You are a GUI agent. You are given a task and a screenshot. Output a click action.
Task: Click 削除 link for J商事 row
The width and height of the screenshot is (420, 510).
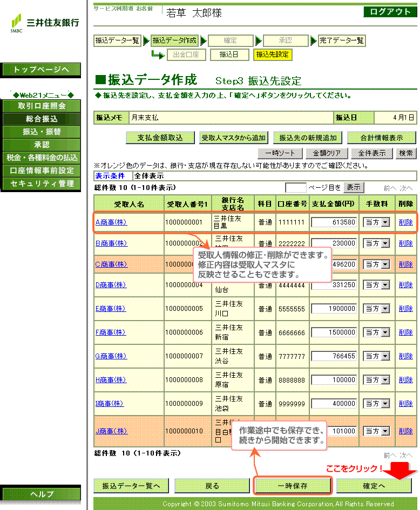[405, 431]
